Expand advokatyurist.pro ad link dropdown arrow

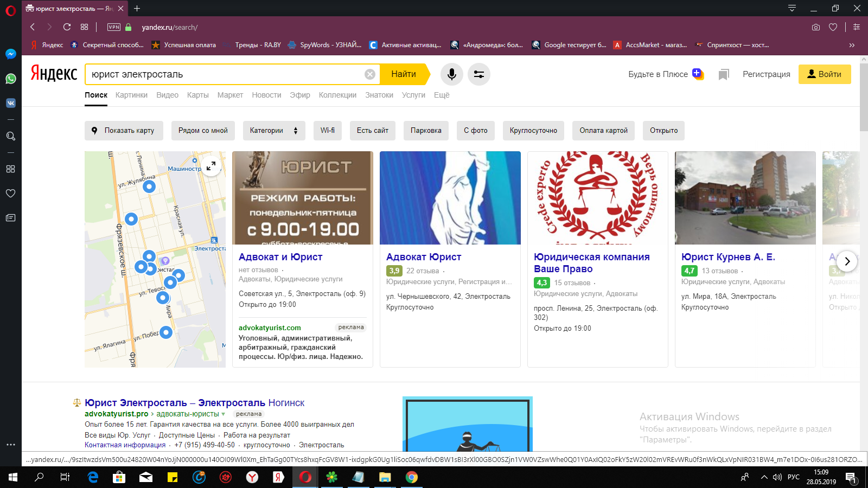pos(223,414)
